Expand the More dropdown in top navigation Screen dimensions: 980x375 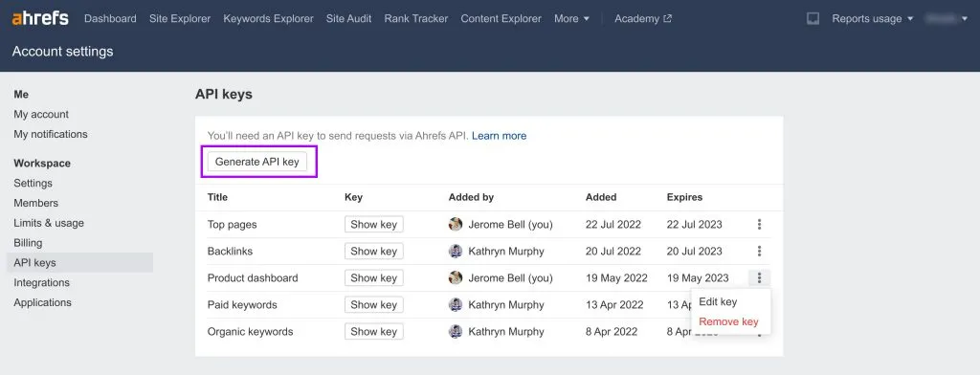pos(571,19)
